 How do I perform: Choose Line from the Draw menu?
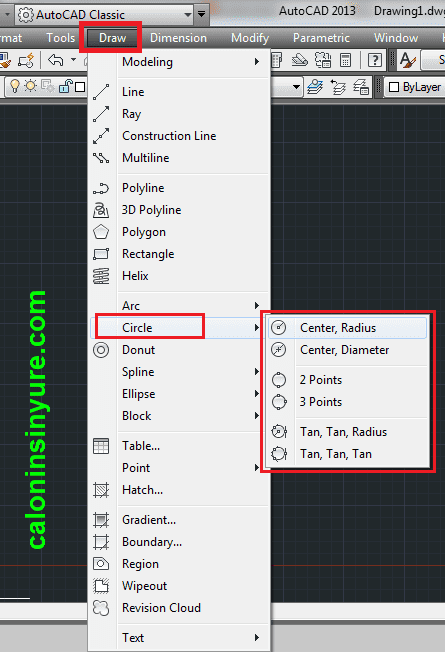[x=179, y=92]
